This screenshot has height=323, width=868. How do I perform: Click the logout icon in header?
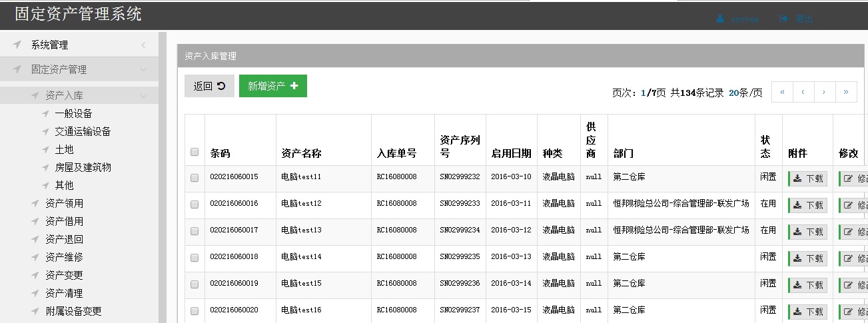(784, 19)
